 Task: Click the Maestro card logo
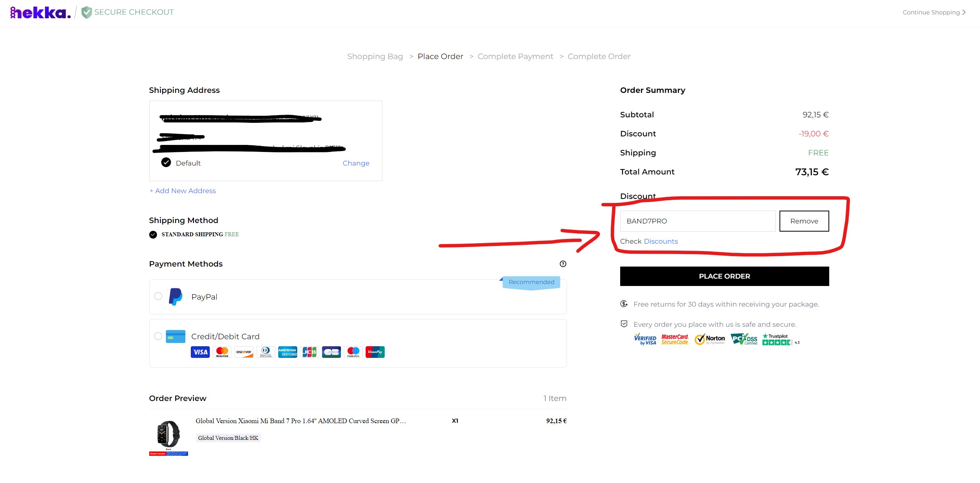[353, 352]
